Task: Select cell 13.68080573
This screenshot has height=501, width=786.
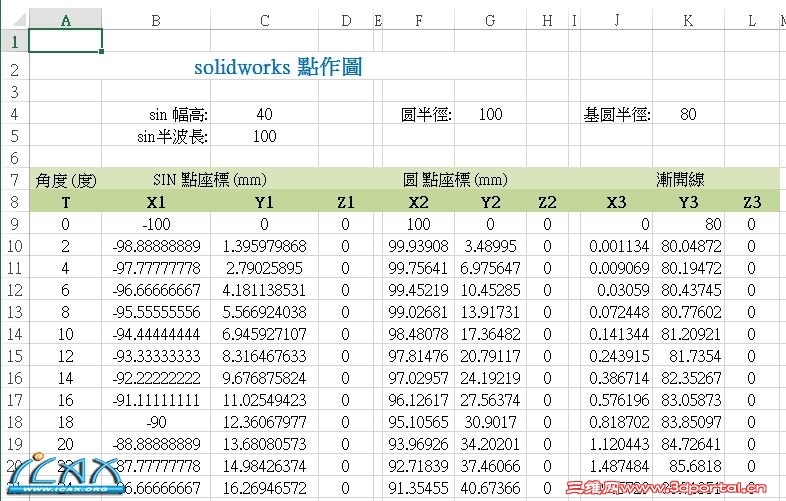Action: tap(264, 444)
